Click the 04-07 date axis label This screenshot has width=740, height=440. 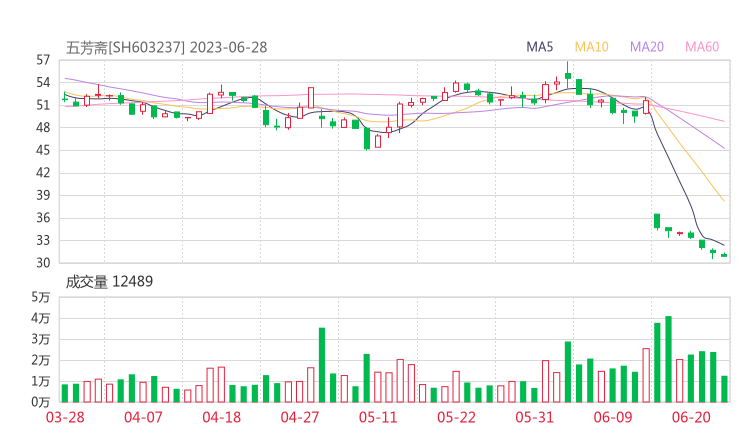[x=143, y=417]
